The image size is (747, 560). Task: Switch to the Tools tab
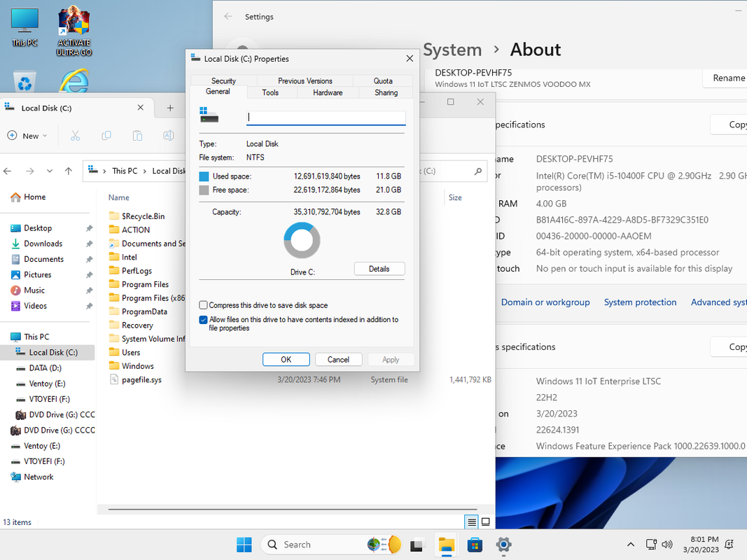click(x=270, y=93)
